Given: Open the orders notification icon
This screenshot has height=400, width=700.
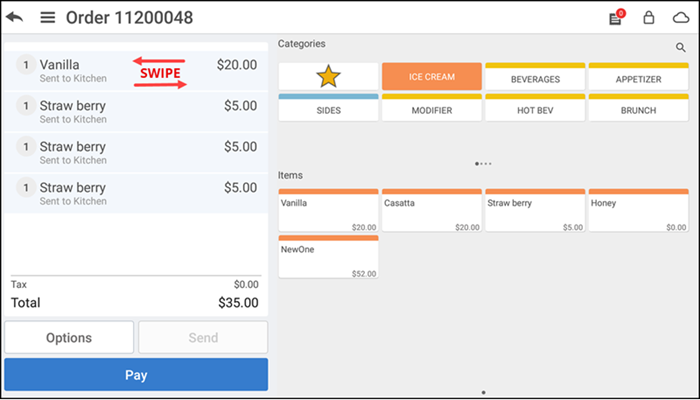Looking at the screenshot, I should tap(616, 18).
